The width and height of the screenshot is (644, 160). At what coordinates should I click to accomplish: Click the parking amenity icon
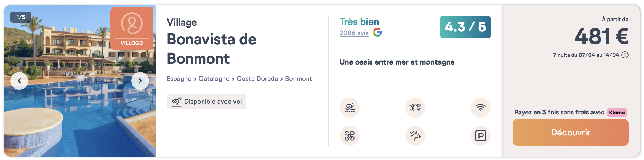click(480, 136)
